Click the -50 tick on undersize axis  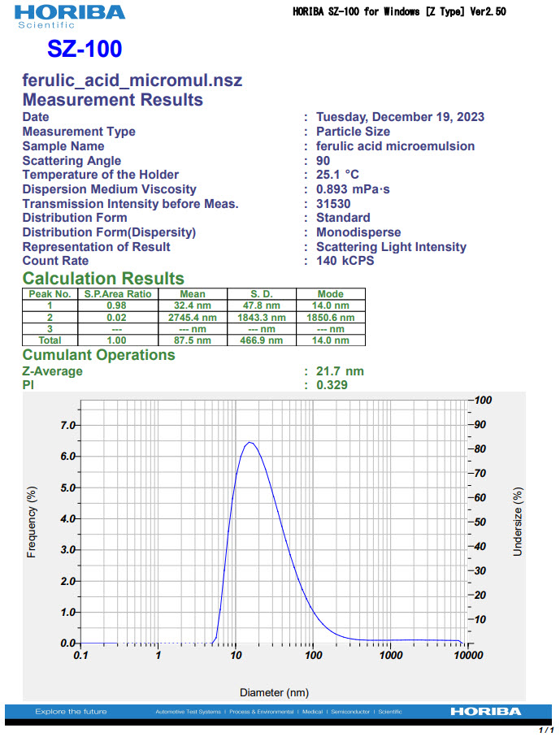pos(478,522)
